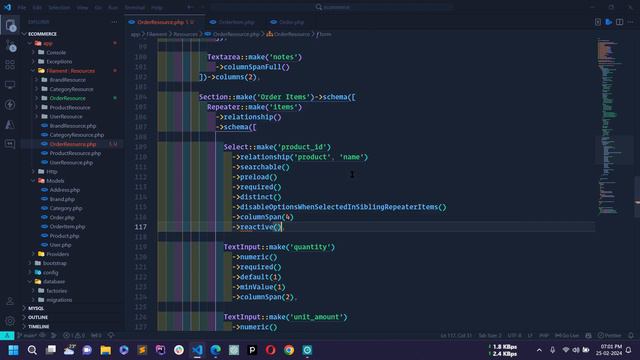Open the Manage gear icon
The image size is (640, 360).
click(10, 321)
